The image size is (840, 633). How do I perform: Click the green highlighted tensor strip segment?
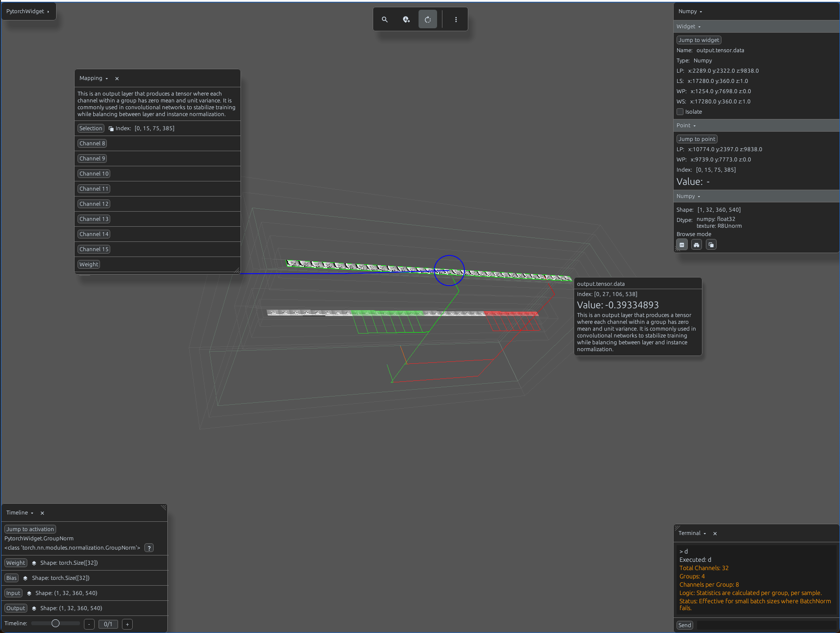(x=387, y=313)
